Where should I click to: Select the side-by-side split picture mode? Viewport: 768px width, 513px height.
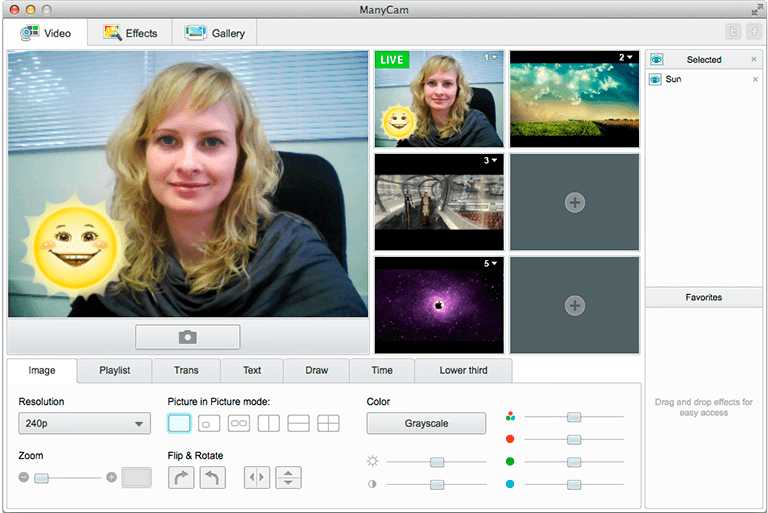[269, 423]
